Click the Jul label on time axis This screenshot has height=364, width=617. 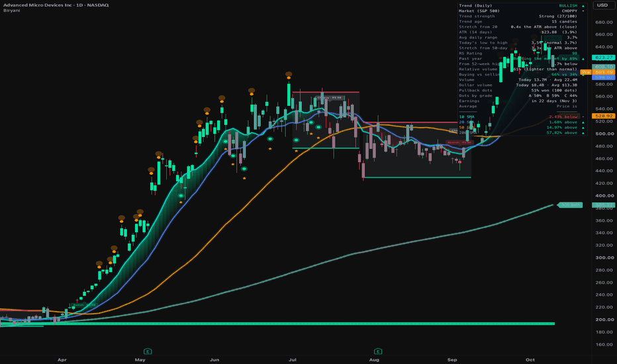[293, 359]
